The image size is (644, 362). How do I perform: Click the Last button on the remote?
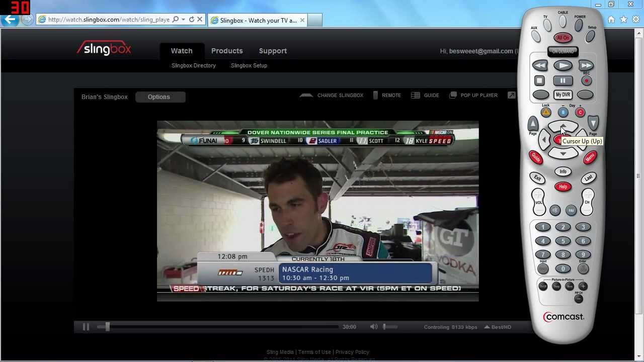(588, 178)
